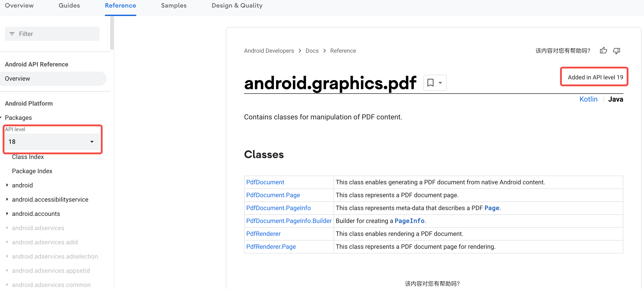Select the Java language option
Viewport: 644px width, 289px height.
click(x=616, y=99)
